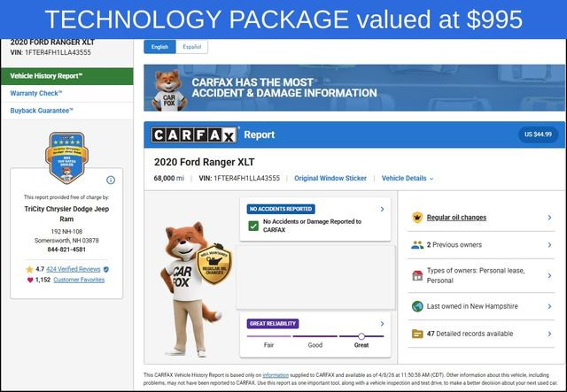Click the gold star rating icon

click(x=29, y=269)
